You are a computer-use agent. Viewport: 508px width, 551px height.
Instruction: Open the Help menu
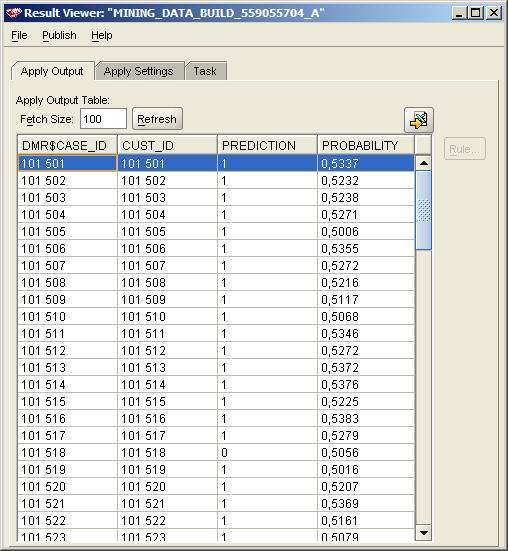102,35
